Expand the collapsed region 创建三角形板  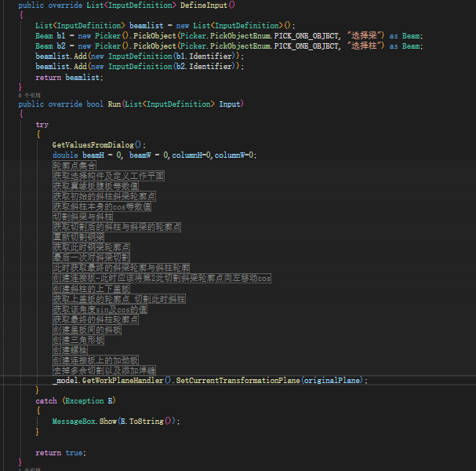pos(78,340)
